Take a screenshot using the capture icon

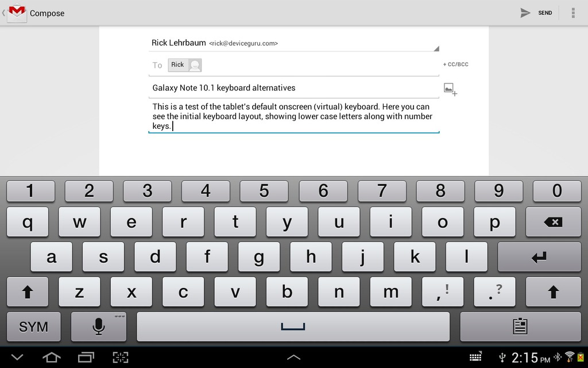pos(121,357)
